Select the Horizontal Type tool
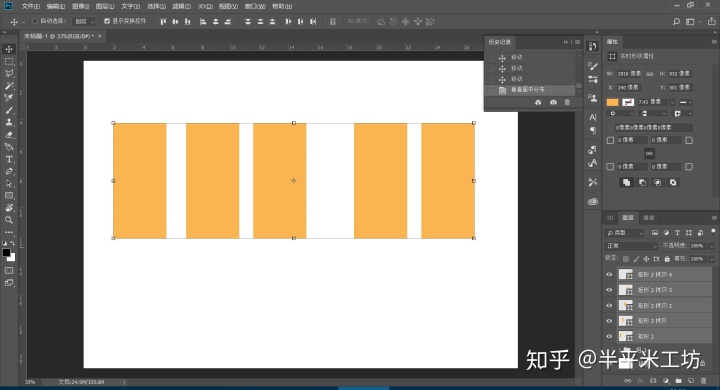Viewport: 720px width, 390px height. [x=9, y=159]
